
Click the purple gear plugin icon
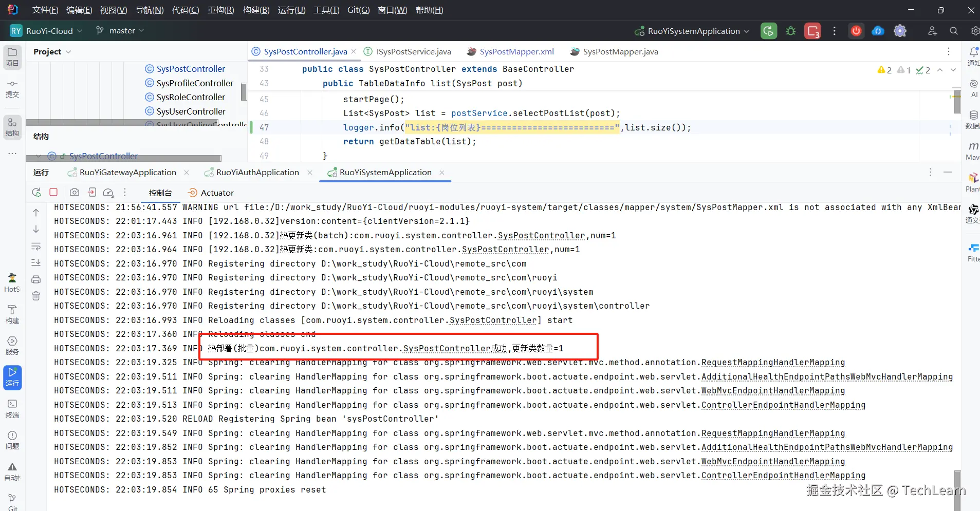point(900,31)
